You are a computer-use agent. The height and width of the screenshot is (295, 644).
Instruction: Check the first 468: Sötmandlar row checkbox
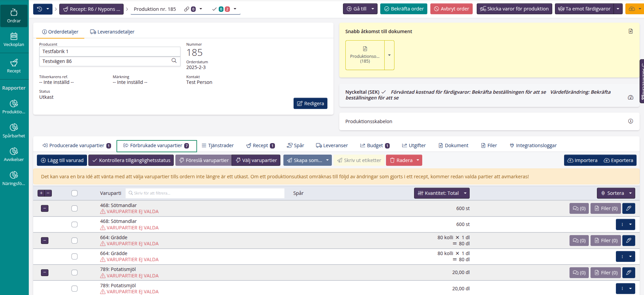coord(74,208)
